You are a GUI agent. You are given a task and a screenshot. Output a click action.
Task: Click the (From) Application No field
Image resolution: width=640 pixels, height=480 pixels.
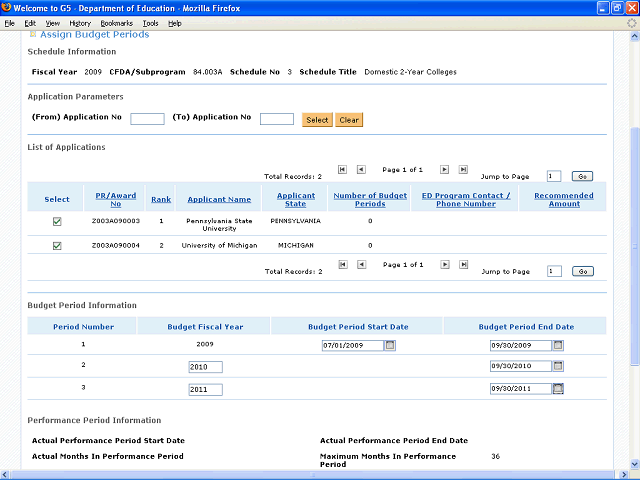pos(147,119)
